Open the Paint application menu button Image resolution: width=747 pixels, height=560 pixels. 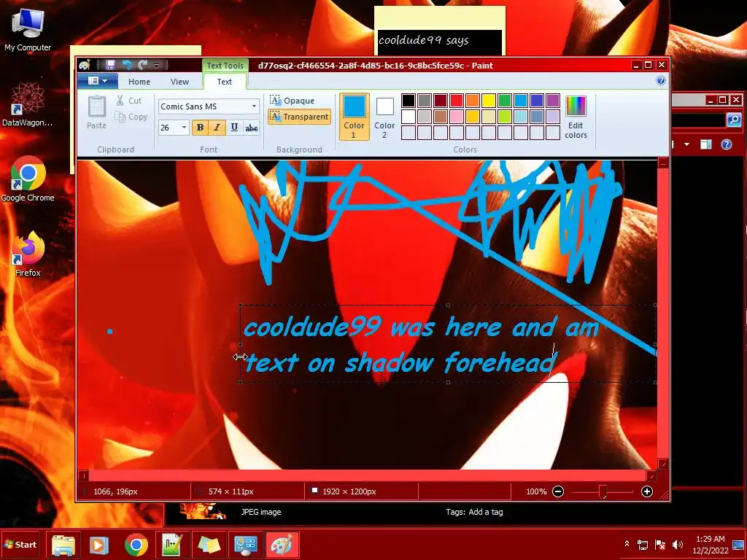[97, 81]
